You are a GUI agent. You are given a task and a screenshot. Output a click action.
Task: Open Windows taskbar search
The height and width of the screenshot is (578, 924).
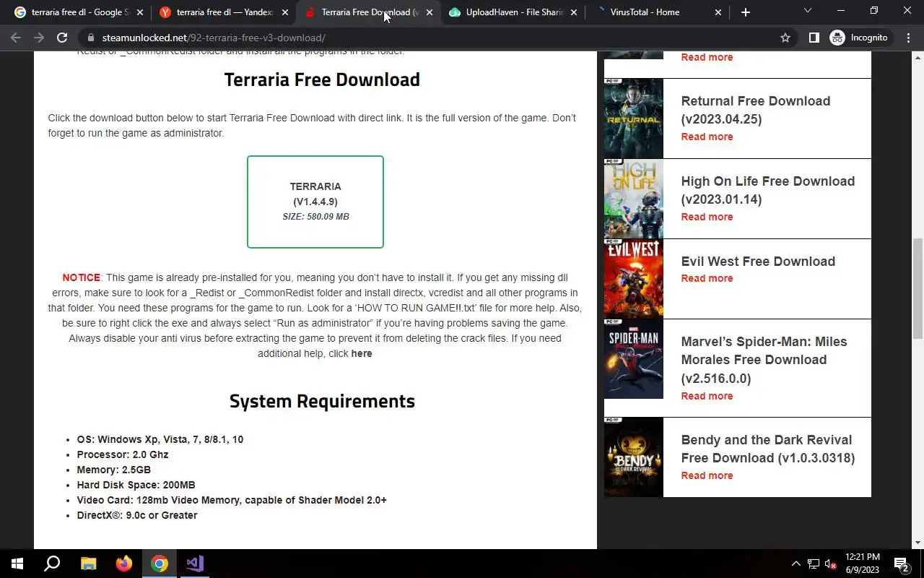[52, 564]
